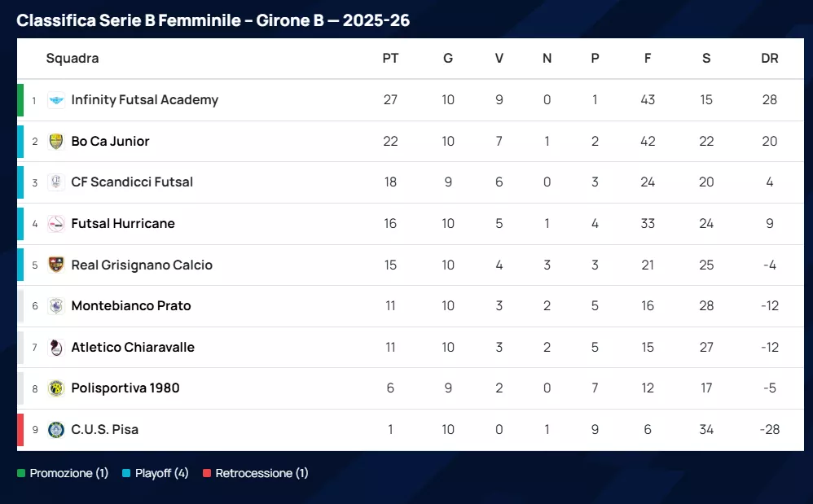Click the Atletico Chiaravalle team logo
The width and height of the screenshot is (813, 504).
(x=56, y=348)
